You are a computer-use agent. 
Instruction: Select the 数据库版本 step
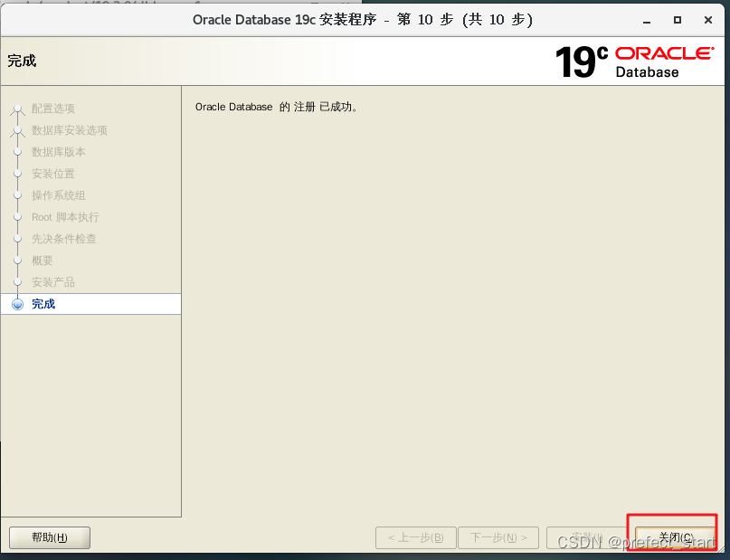[59, 152]
